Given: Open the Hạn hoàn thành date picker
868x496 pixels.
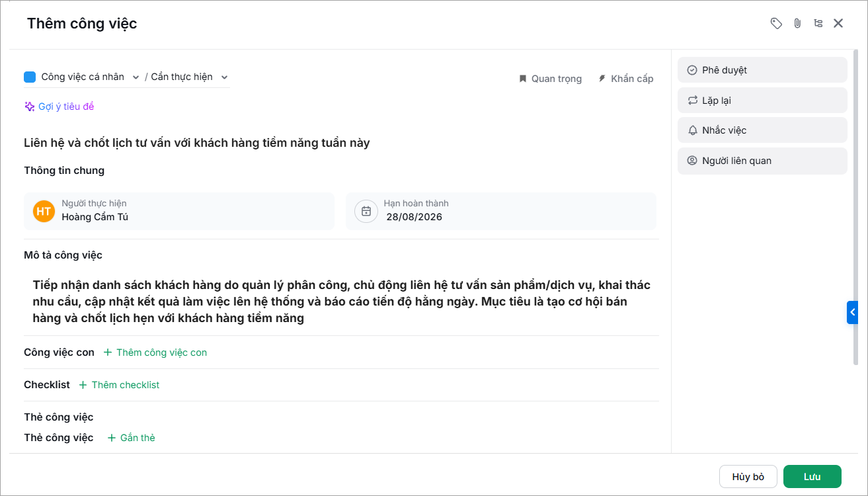Looking at the screenshot, I should (x=501, y=211).
